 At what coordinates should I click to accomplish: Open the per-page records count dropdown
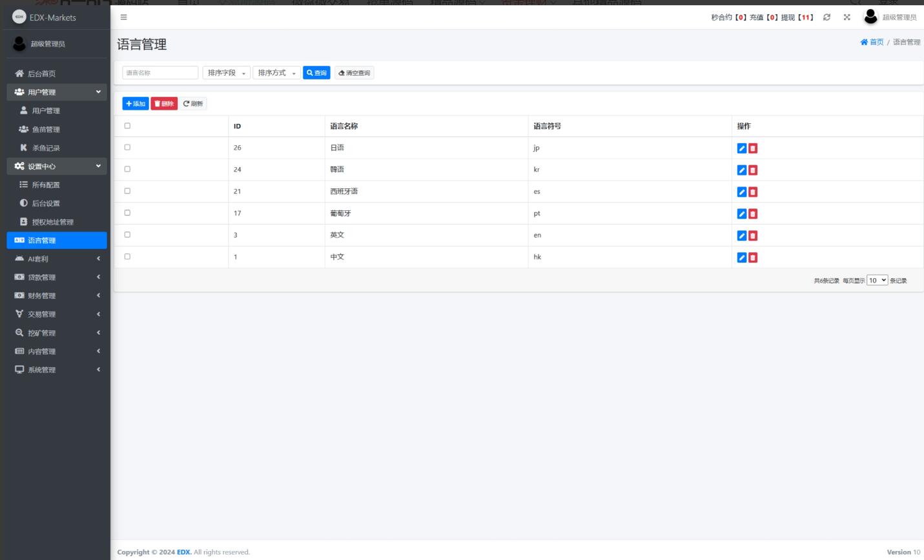pos(877,280)
